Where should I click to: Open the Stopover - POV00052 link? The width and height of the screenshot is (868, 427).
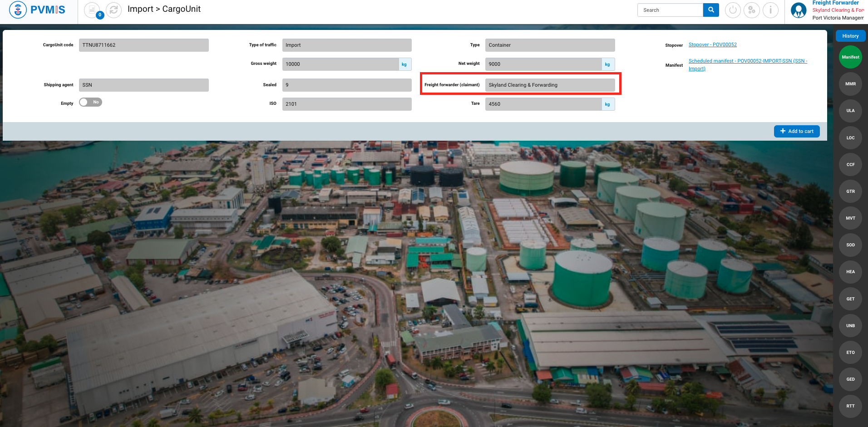tap(712, 45)
